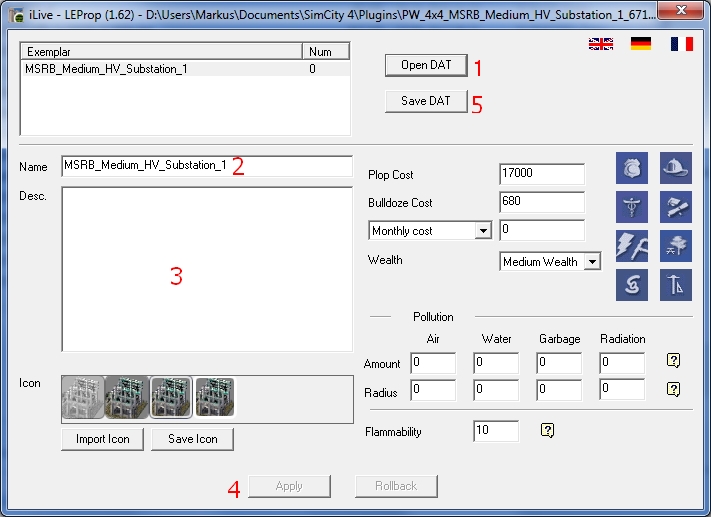
Task: Click the Plop Cost input field
Action: coord(541,174)
